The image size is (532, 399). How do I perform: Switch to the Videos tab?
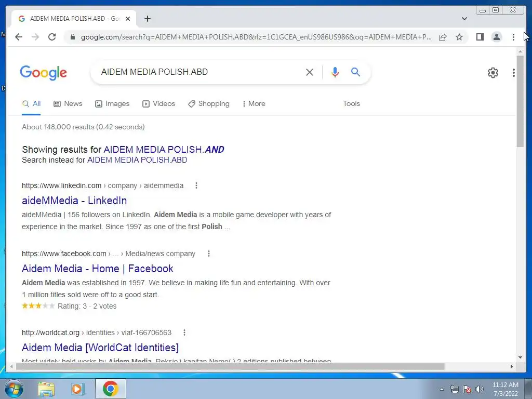point(159,104)
